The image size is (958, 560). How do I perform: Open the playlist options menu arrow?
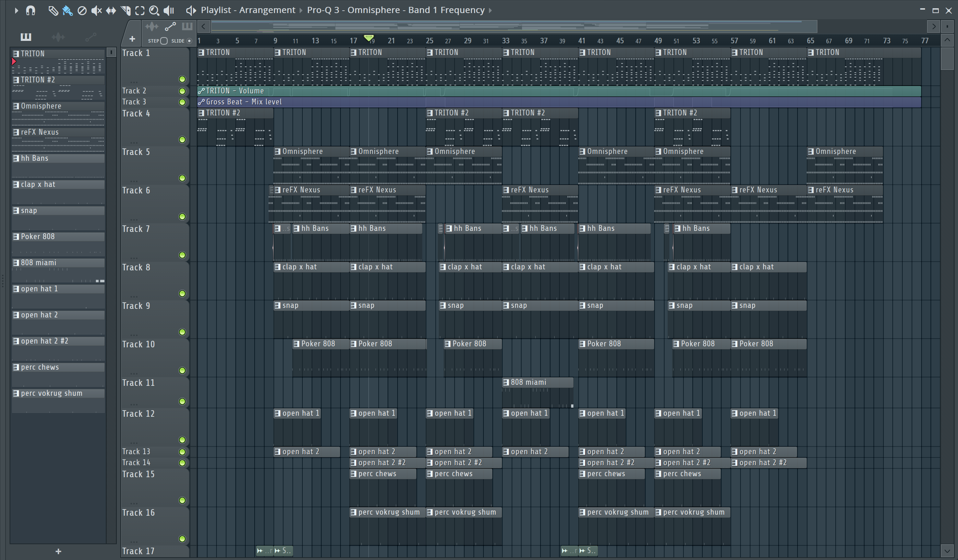16,11
